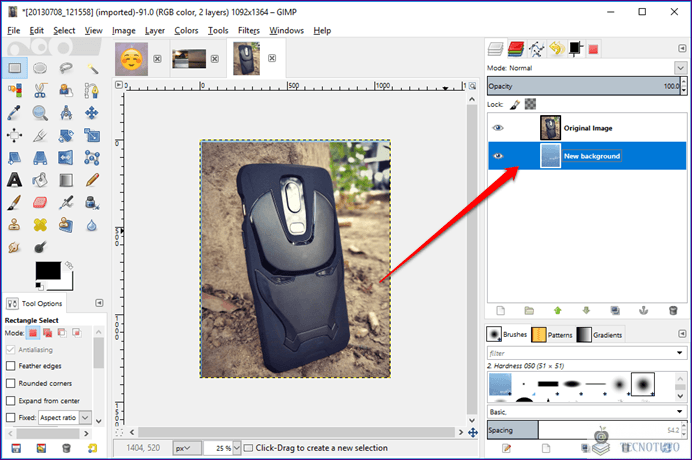Viewport: 692px width, 460px height.
Task: Open the Tool Options panel menu arrow
Action: click(x=99, y=303)
